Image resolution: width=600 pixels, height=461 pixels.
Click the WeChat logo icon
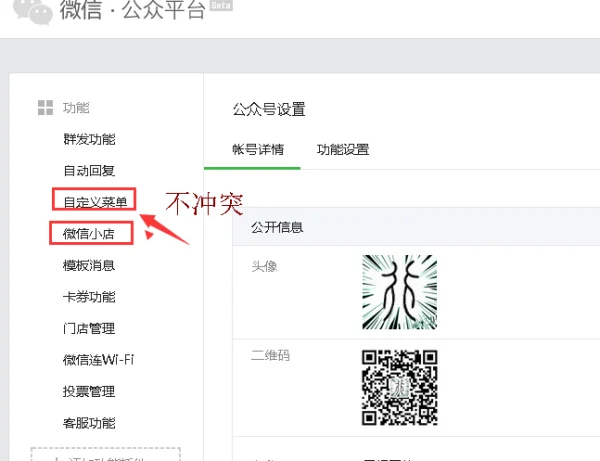pyautogui.click(x=33, y=11)
